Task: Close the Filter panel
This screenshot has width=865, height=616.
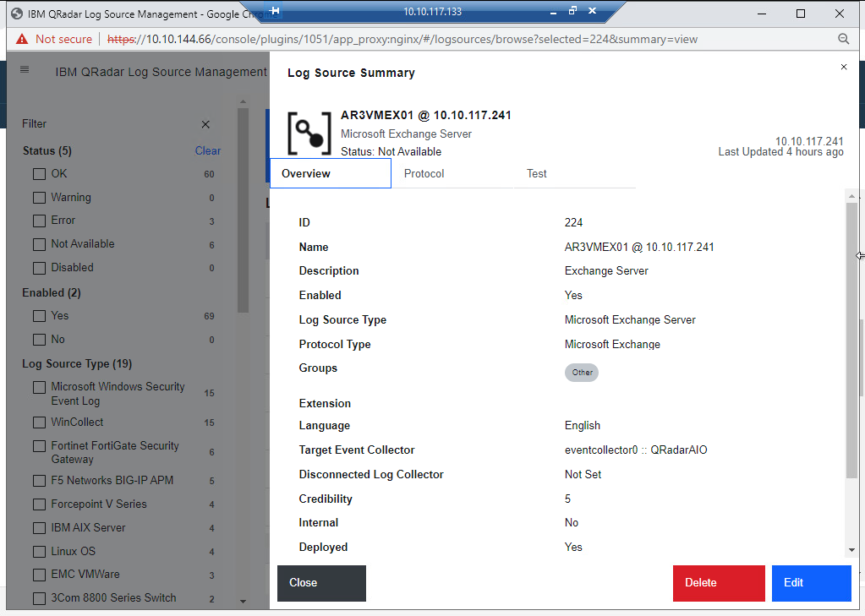Action: point(205,124)
